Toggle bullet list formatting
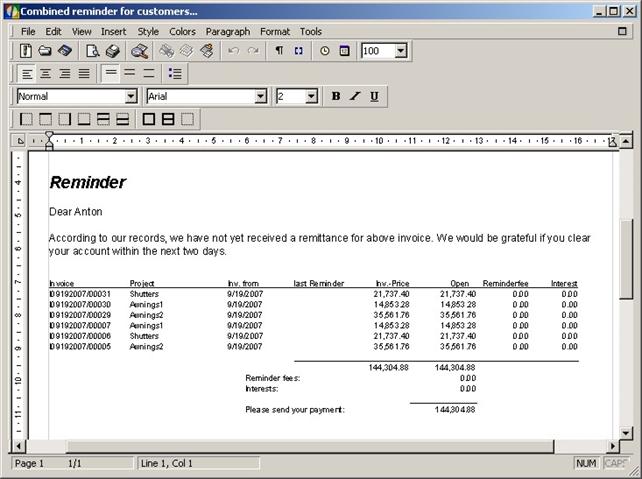Screen dimensions: 642x479 pos(176,74)
